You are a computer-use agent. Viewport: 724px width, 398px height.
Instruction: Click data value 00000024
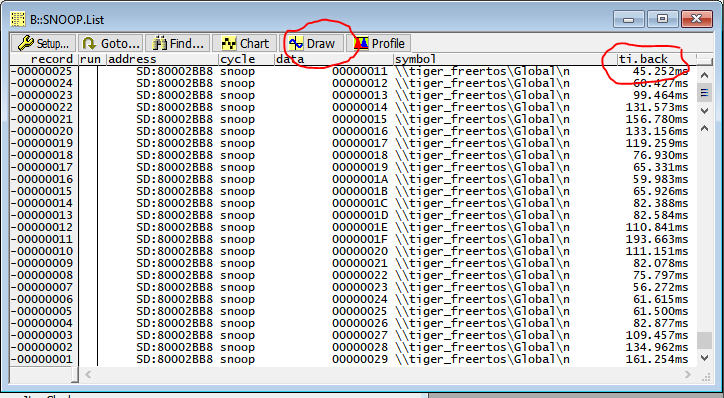coord(360,299)
